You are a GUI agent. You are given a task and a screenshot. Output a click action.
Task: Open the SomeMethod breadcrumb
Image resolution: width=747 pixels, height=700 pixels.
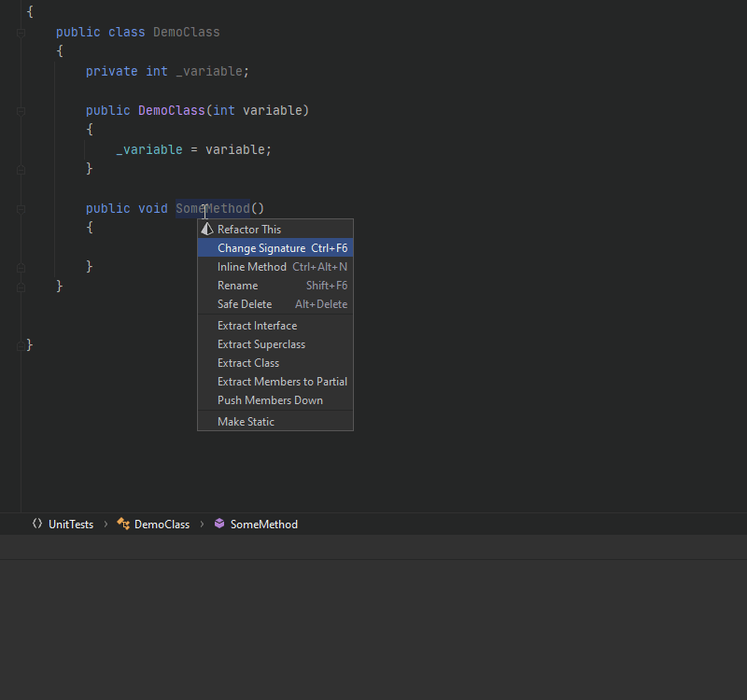(x=264, y=525)
